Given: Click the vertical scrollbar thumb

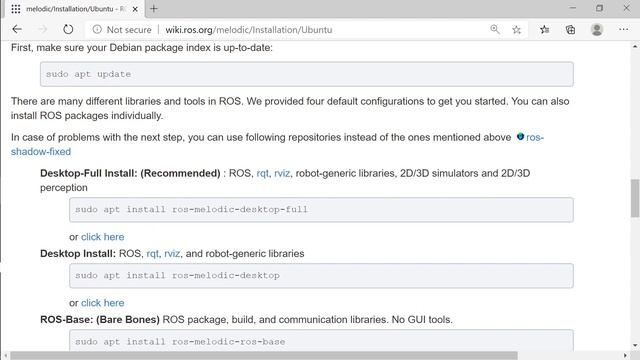Looking at the screenshot, I should point(635,198).
